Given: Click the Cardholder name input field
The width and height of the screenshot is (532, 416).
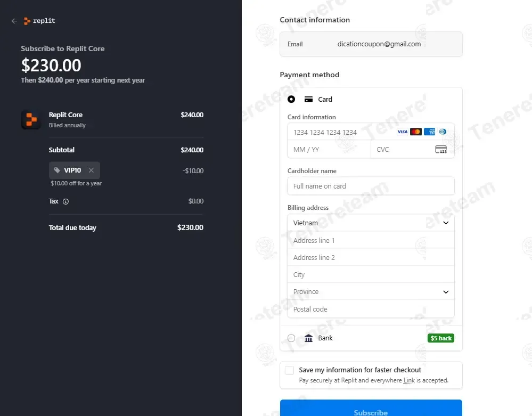Looking at the screenshot, I should [371, 186].
